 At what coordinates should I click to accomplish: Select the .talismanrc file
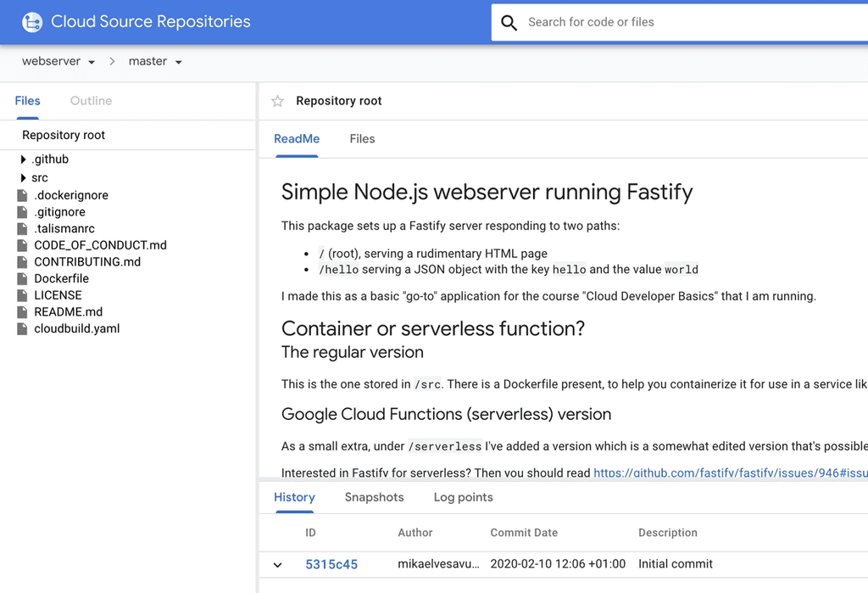point(63,228)
